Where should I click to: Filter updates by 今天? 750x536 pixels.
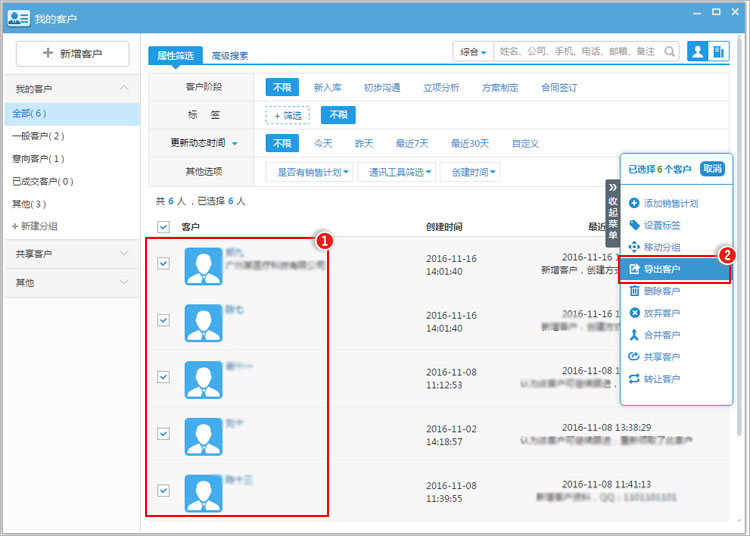[x=323, y=143]
